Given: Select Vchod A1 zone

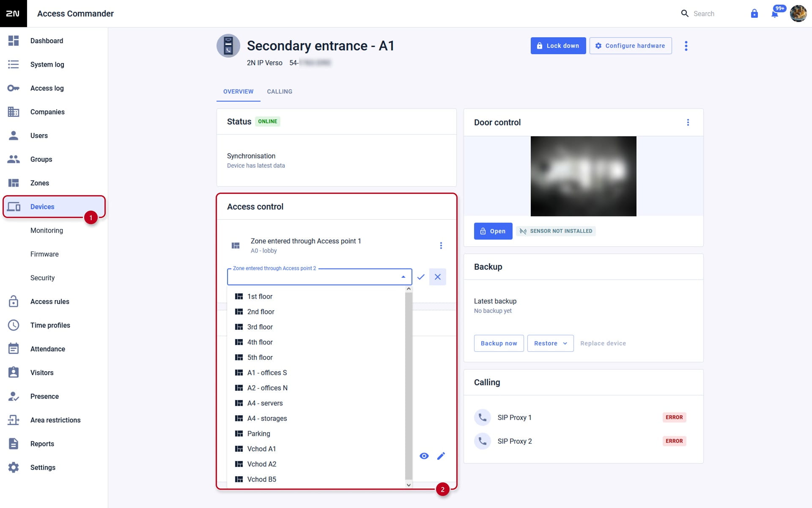Looking at the screenshot, I should [x=316, y=449].
